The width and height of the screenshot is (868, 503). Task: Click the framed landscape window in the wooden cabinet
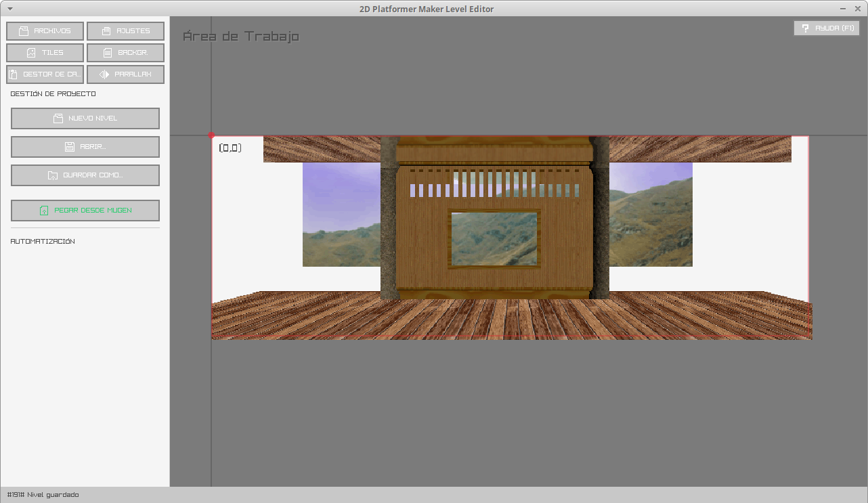click(494, 238)
